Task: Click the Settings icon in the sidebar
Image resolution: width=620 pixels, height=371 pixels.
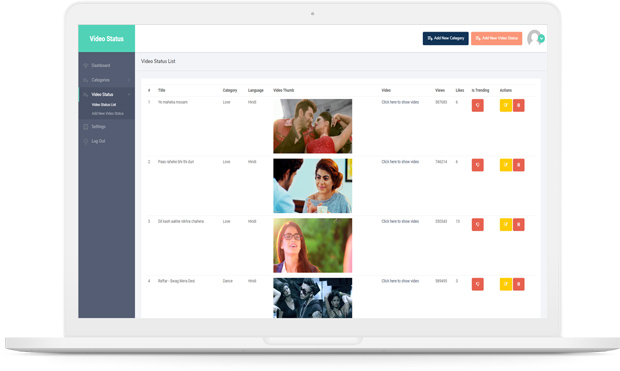Action: pyautogui.click(x=86, y=127)
